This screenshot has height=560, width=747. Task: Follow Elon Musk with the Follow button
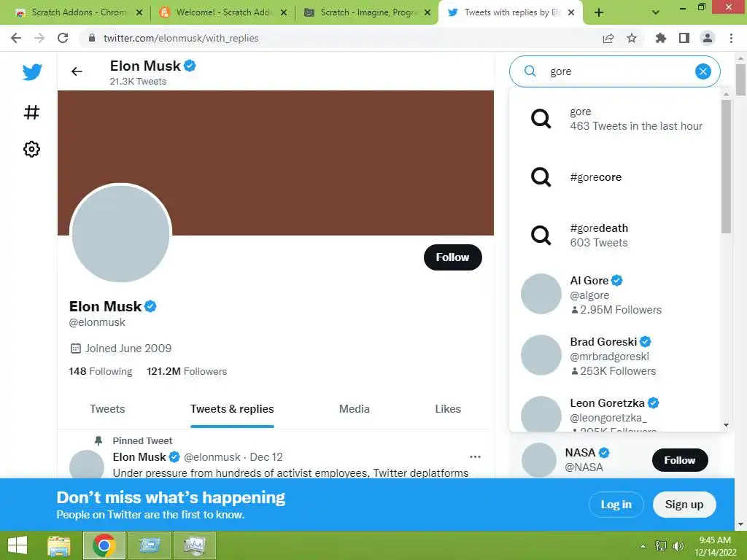pyautogui.click(x=452, y=257)
